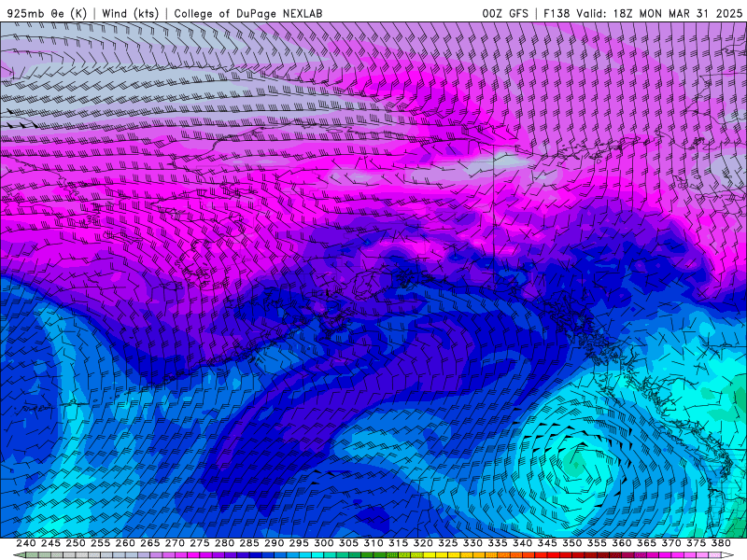
Task: Click the 330 colorbar label
Action: 472,543
